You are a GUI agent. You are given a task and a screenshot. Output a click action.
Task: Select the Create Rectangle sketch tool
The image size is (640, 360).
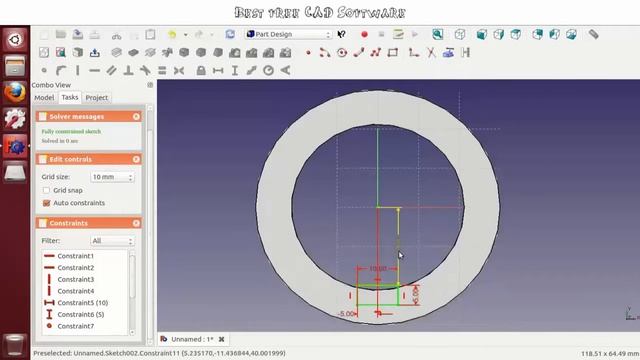[393, 53]
